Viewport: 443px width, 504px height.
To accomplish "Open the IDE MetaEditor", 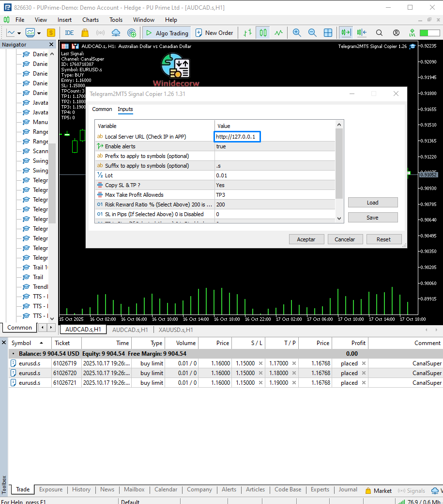I will (x=69, y=33).
